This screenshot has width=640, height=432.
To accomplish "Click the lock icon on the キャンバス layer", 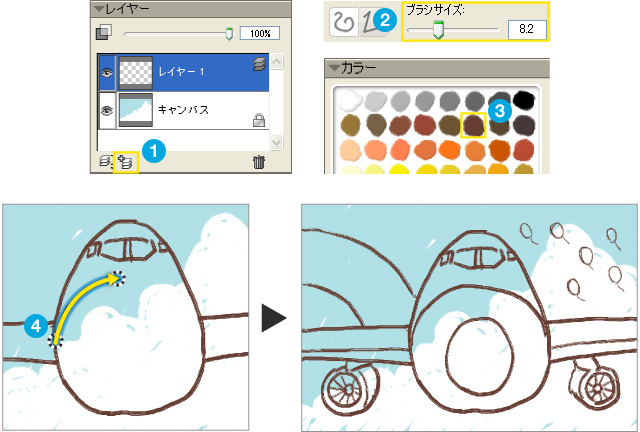I will tap(259, 120).
